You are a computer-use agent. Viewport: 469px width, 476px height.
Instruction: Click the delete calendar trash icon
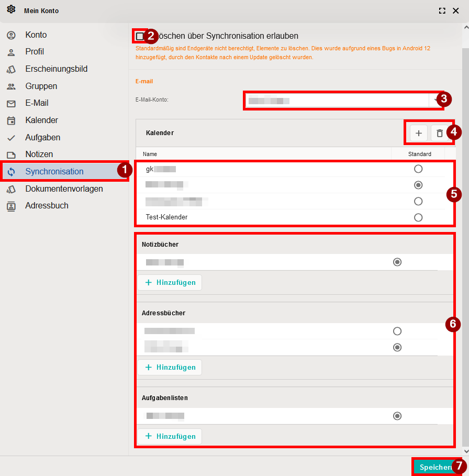tap(440, 134)
